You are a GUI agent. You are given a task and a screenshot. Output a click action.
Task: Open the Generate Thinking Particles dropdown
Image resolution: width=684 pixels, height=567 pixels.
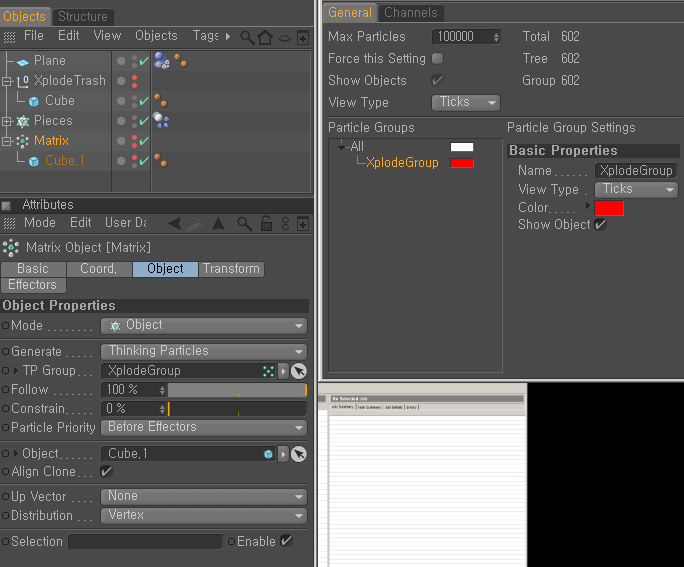click(x=204, y=352)
